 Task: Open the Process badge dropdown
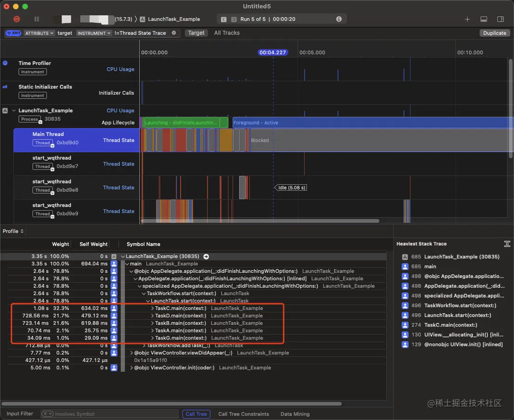pos(30,119)
